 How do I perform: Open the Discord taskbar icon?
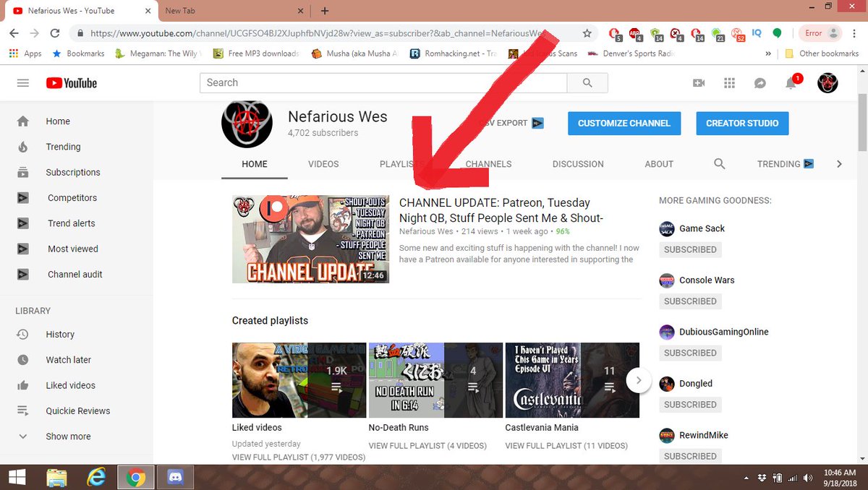(176, 477)
